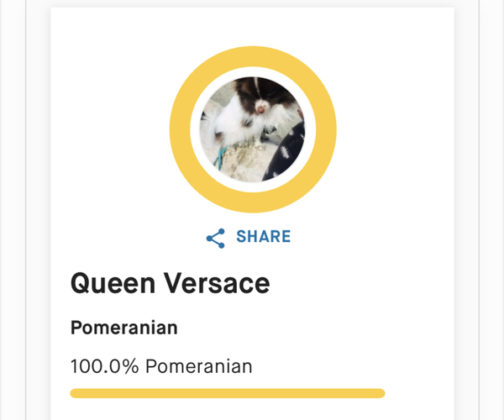Click the blue share icon

(x=215, y=238)
